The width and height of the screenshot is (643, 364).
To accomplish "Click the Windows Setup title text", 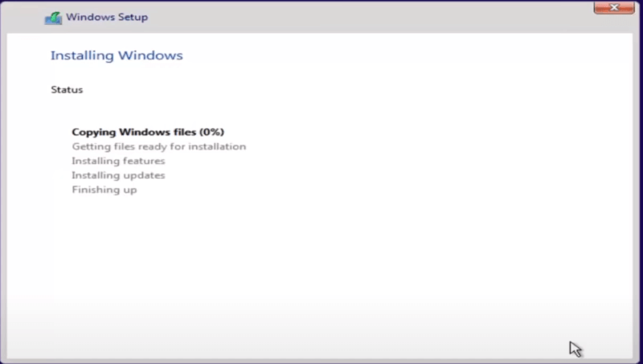I will 107,17.
